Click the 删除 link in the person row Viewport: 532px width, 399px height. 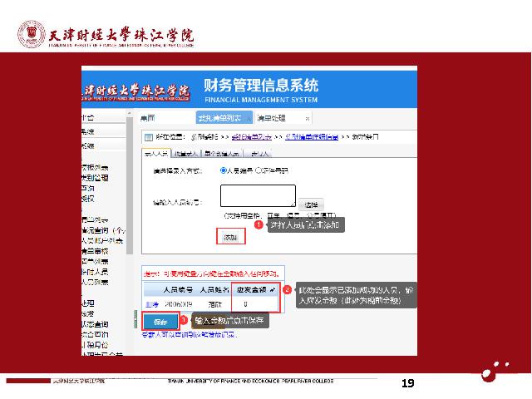point(151,304)
